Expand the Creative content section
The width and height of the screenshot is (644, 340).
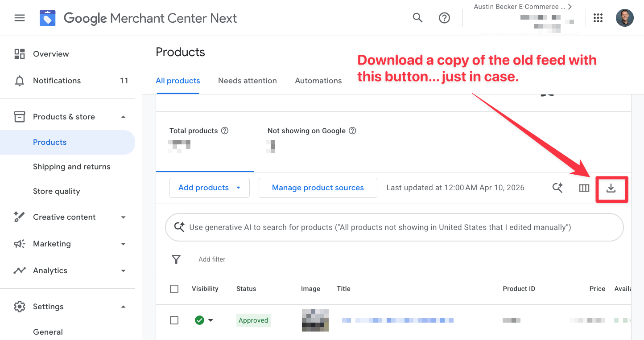124,217
